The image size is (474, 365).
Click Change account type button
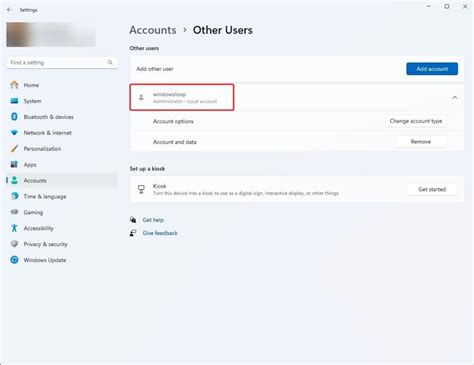(x=416, y=121)
